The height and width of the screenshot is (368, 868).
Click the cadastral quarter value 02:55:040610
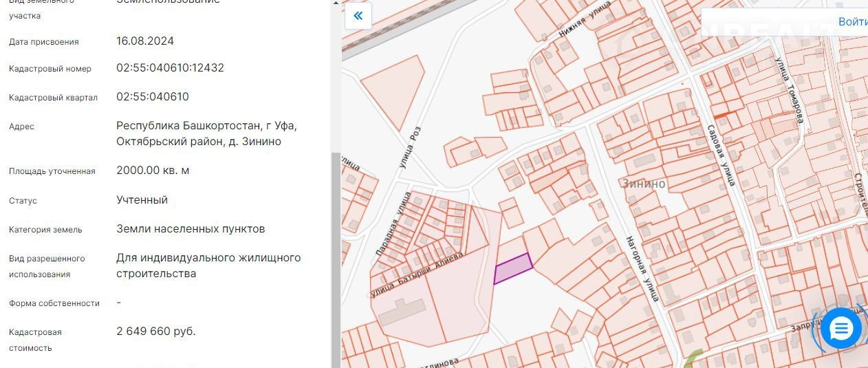[153, 97]
